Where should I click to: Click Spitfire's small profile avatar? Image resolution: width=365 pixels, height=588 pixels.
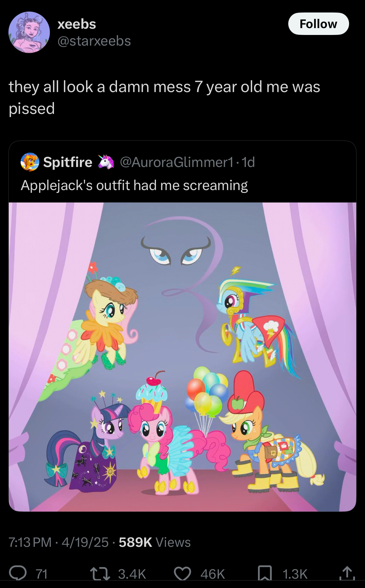pyautogui.click(x=30, y=162)
